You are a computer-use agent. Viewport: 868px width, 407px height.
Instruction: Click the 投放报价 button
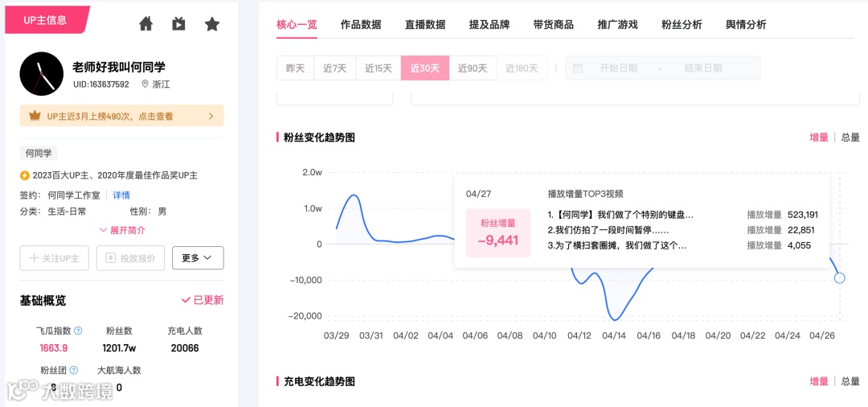coord(131,258)
